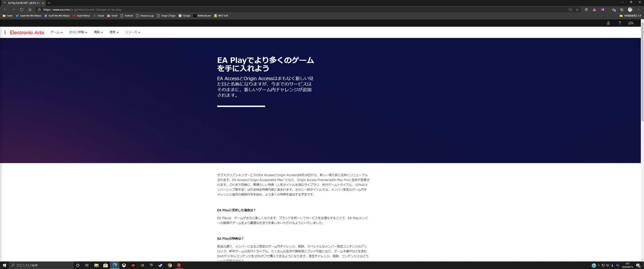Open Task View on the taskbar
Screen dimensions: 644x269
[x=87, y=265]
